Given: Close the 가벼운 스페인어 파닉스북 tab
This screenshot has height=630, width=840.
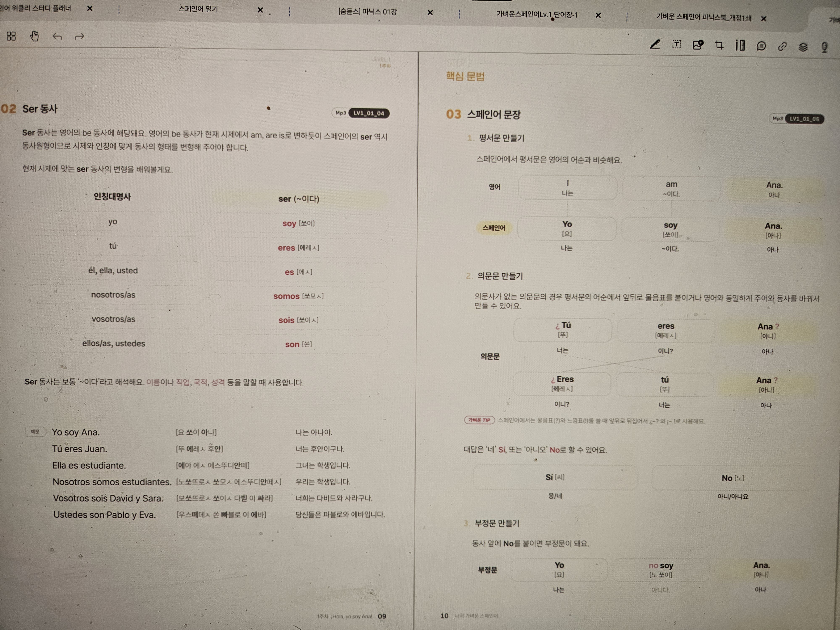Looking at the screenshot, I should pos(763,18).
